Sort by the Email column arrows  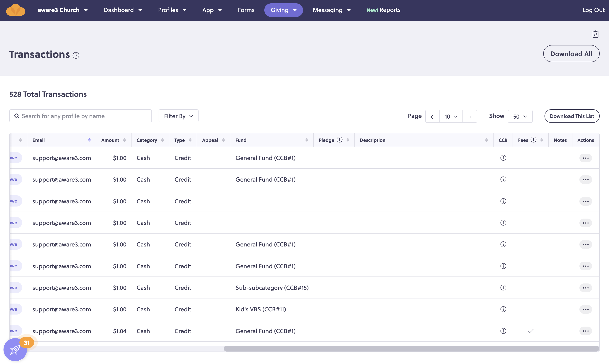pos(89,140)
